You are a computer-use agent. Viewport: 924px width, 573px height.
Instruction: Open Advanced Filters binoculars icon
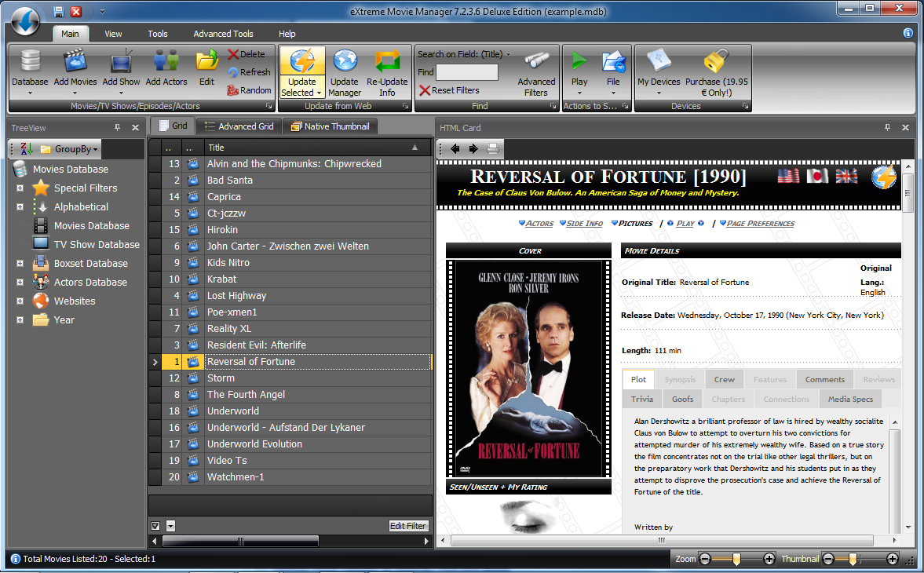click(536, 61)
